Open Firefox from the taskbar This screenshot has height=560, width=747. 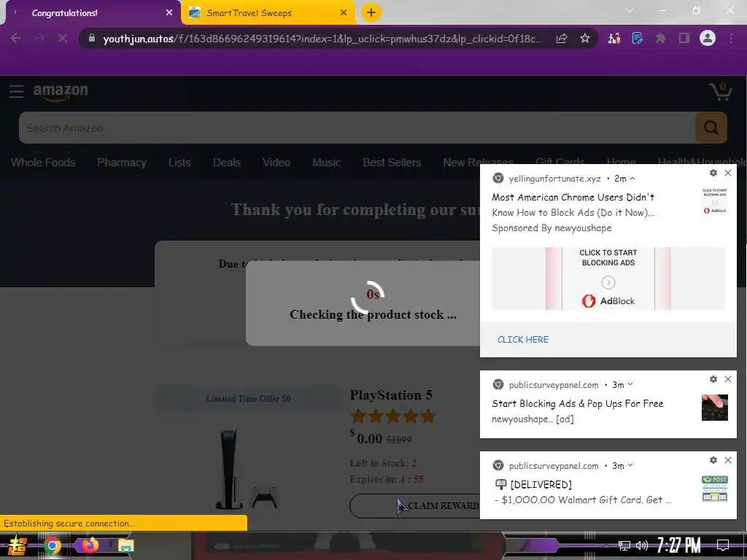(x=90, y=545)
